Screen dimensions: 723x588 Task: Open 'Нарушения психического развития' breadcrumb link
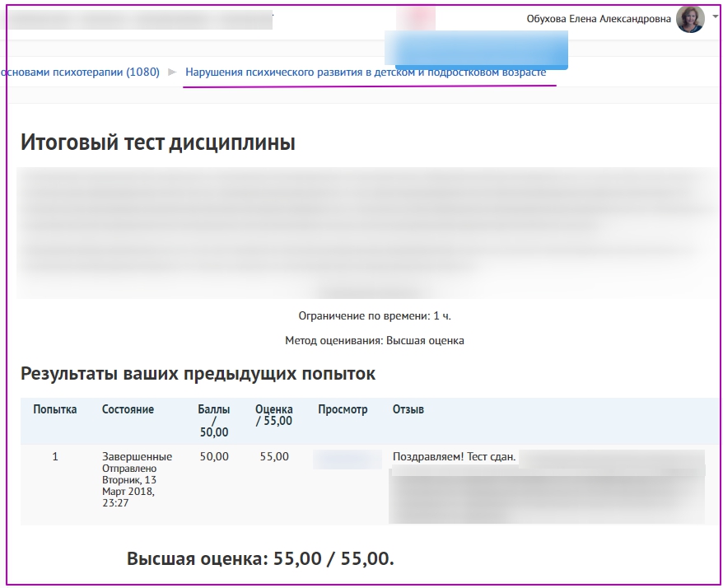(366, 72)
